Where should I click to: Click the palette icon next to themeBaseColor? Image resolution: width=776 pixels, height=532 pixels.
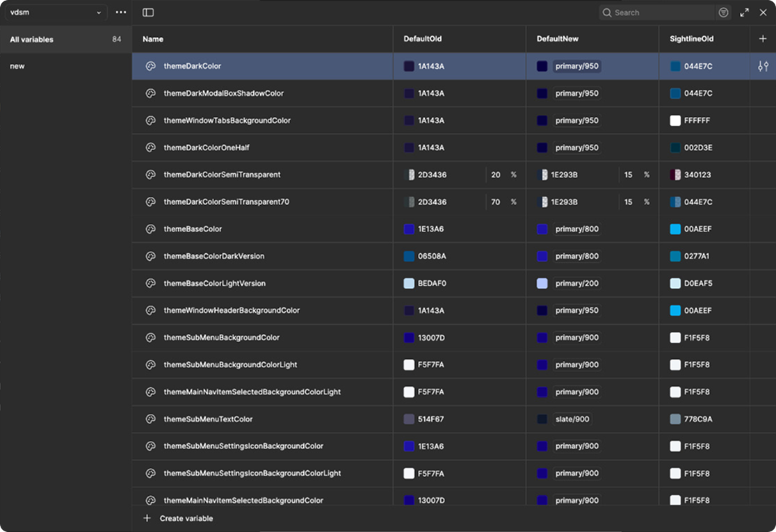[x=150, y=229]
